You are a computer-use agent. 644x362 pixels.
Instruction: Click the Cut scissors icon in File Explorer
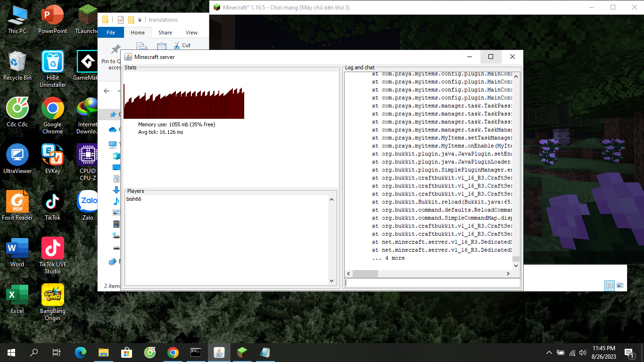[177, 45]
